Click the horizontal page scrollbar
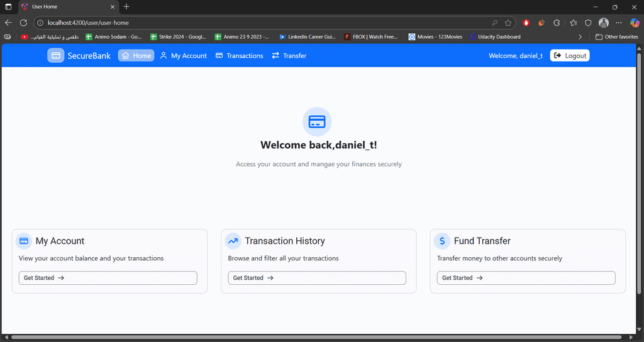The image size is (644, 342). pos(316,337)
